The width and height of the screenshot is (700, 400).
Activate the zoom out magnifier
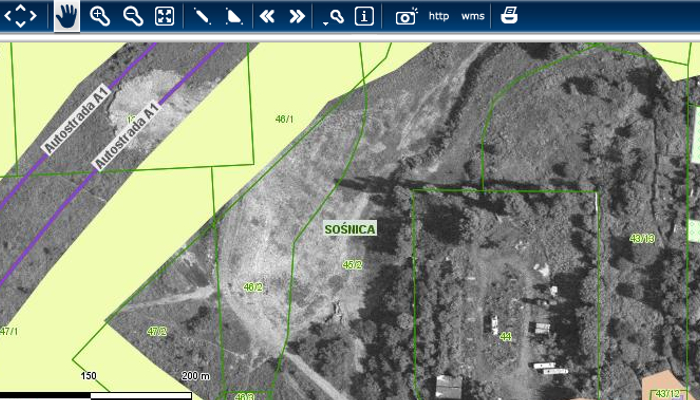[132, 15]
